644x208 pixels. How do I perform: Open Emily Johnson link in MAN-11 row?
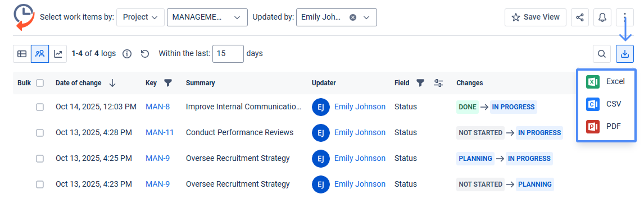coord(360,133)
